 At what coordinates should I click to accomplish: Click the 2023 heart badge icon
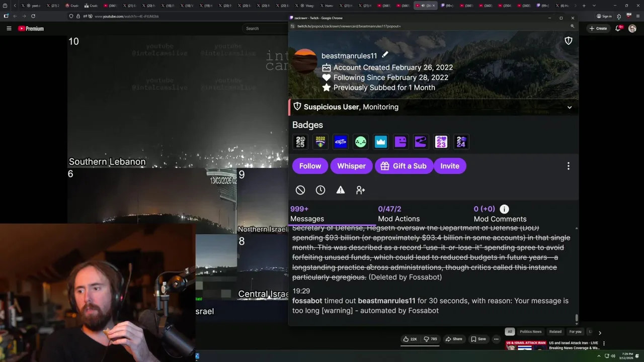(441, 142)
